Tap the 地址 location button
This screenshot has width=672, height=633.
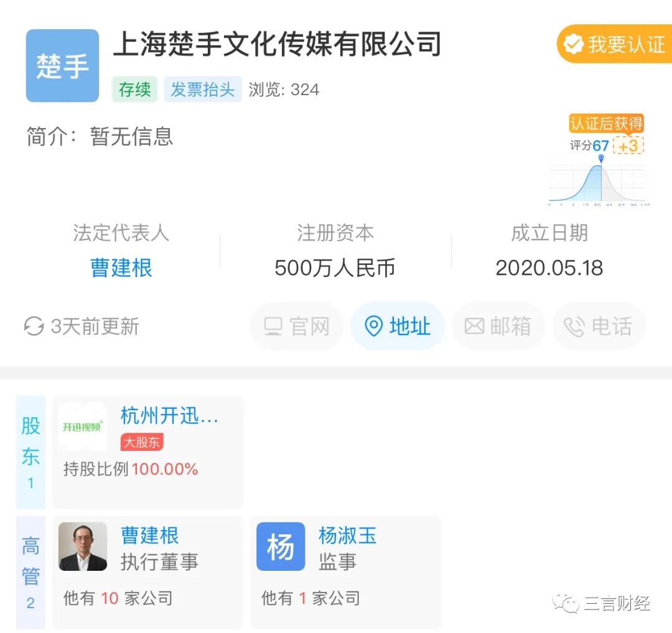[397, 326]
